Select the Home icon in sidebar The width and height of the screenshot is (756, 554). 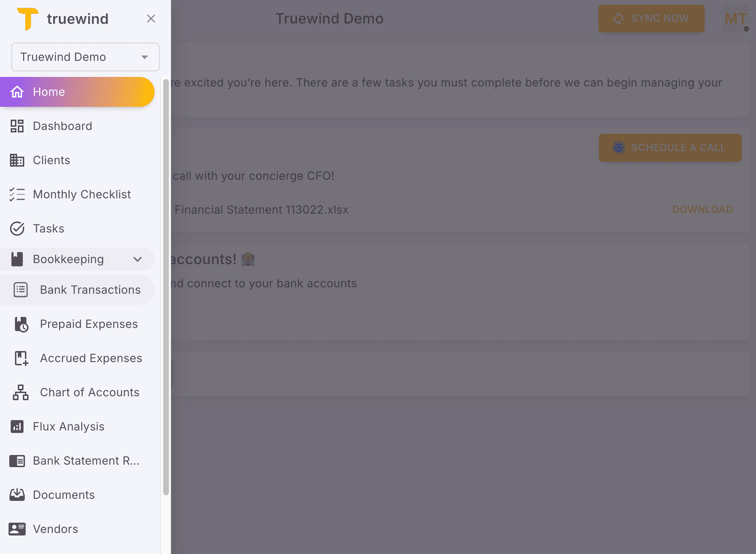17,92
